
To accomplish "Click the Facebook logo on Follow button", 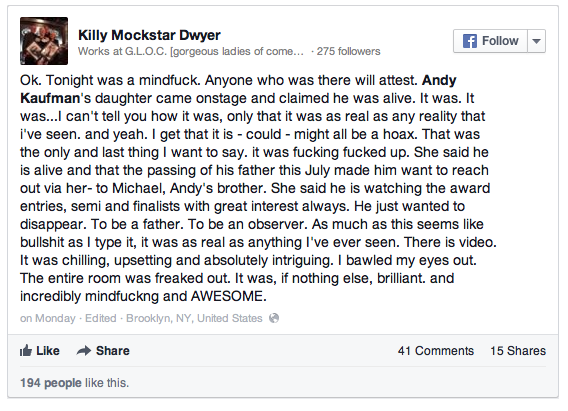I will click(x=469, y=41).
